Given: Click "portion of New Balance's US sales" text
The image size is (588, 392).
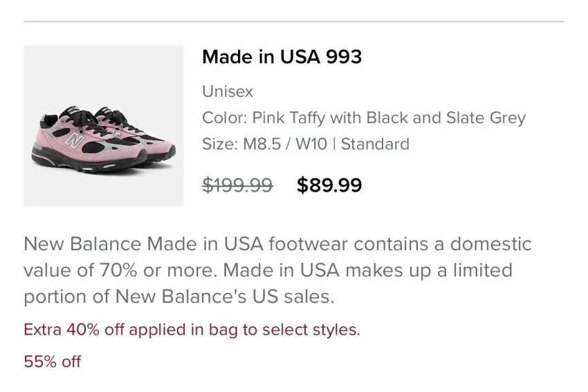Looking at the screenshot, I should tap(178, 297).
